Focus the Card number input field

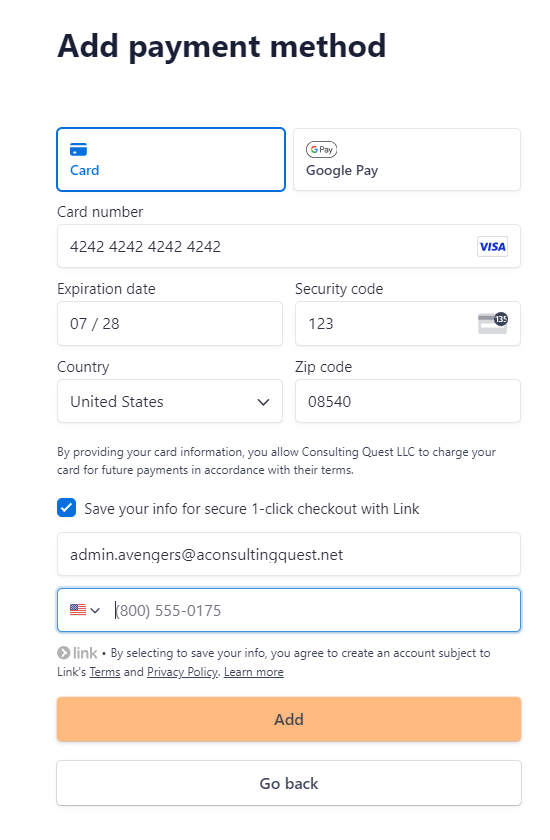289,246
